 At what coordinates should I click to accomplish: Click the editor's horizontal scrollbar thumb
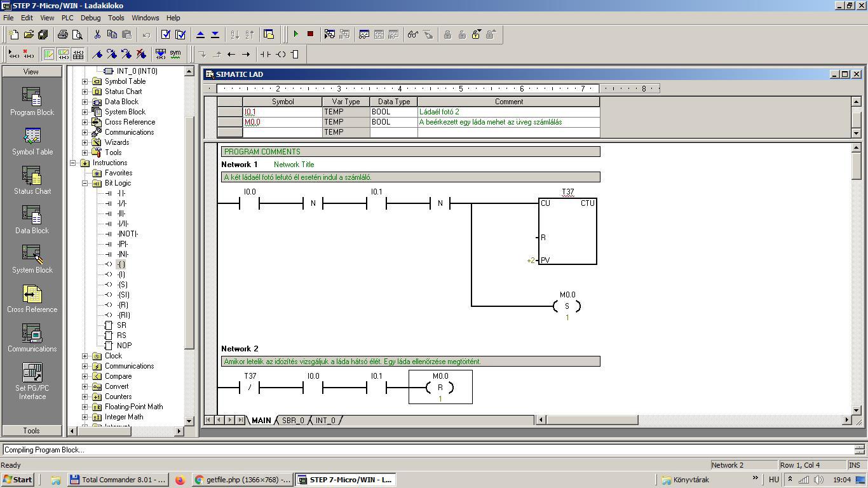[592, 419]
